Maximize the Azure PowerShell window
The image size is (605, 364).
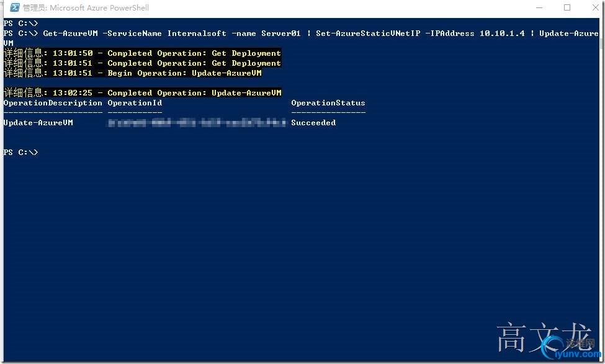567,7
